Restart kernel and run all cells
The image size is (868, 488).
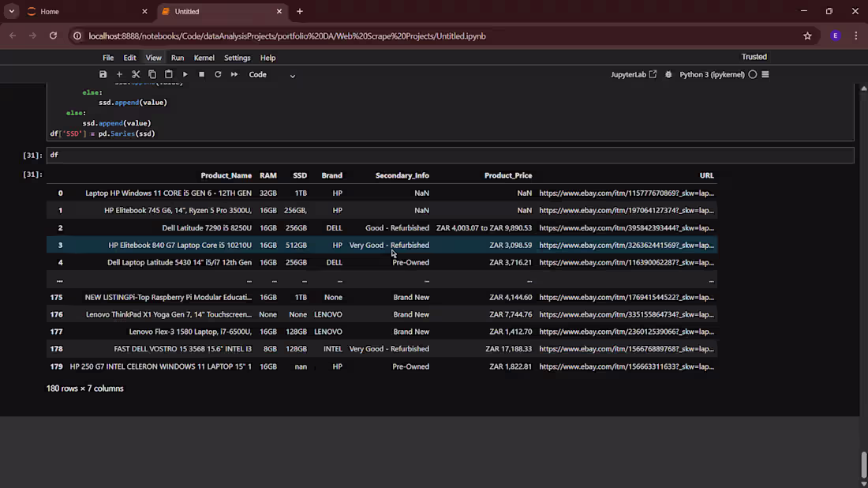(x=234, y=74)
